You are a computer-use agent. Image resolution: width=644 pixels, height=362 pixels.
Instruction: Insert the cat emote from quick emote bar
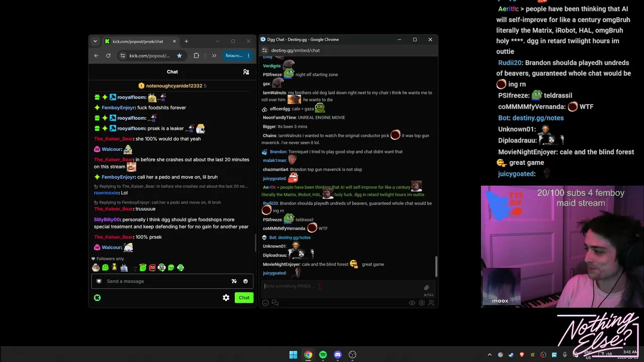click(x=96, y=267)
